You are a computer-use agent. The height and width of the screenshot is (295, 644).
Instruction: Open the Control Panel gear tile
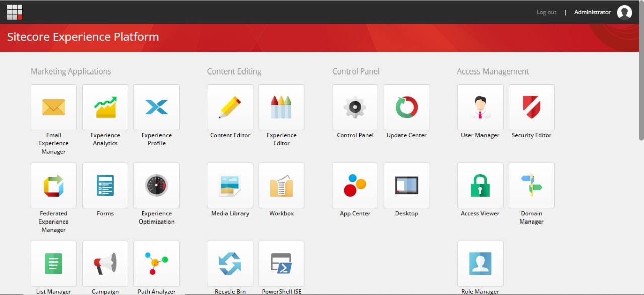click(355, 107)
